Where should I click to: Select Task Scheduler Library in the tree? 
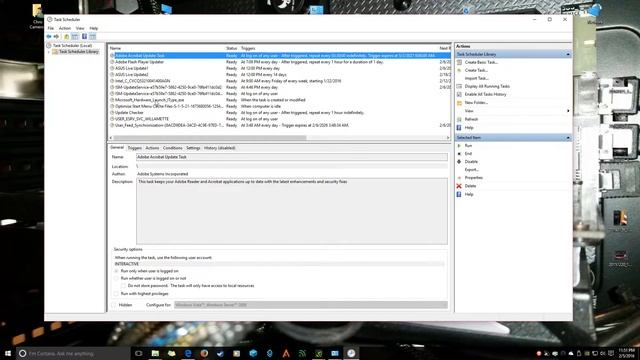79,52
